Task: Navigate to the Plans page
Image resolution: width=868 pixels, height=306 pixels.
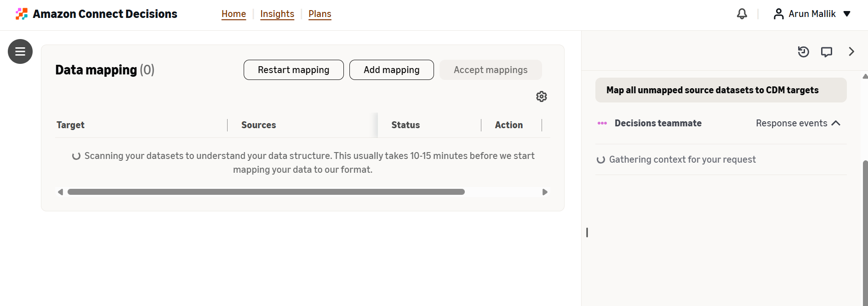Action: click(320, 14)
